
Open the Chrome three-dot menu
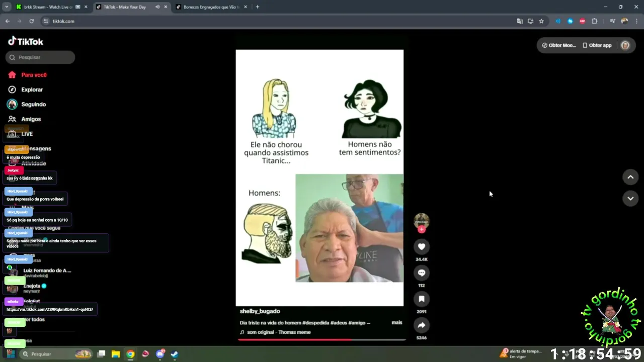pyautogui.click(x=636, y=21)
